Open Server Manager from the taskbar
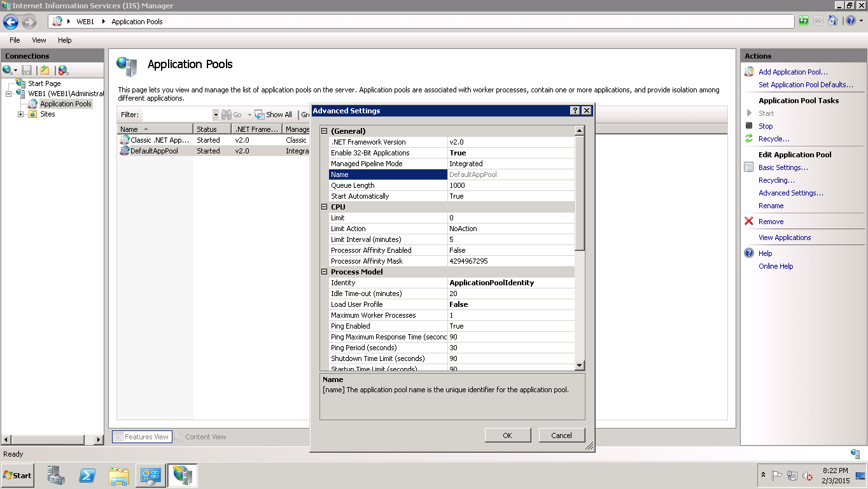This screenshot has width=868, height=489. (57, 475)
